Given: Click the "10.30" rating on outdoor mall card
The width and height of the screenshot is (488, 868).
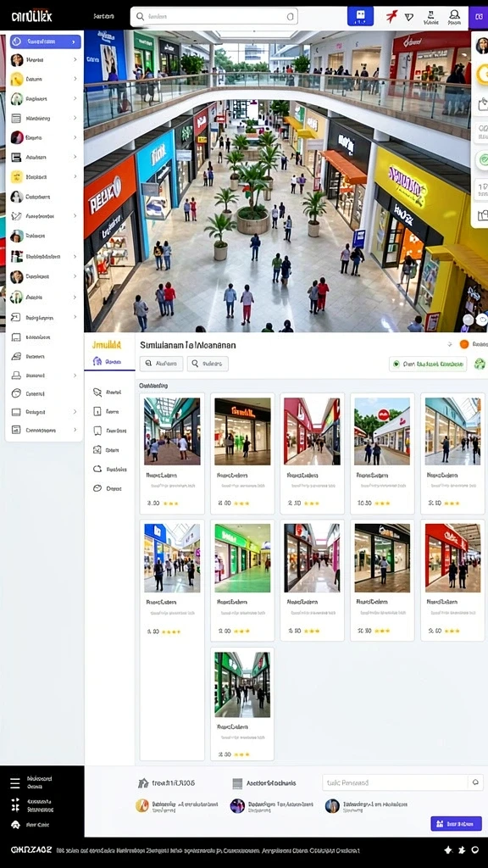Looking at the screenshot, I should point(364,504).
